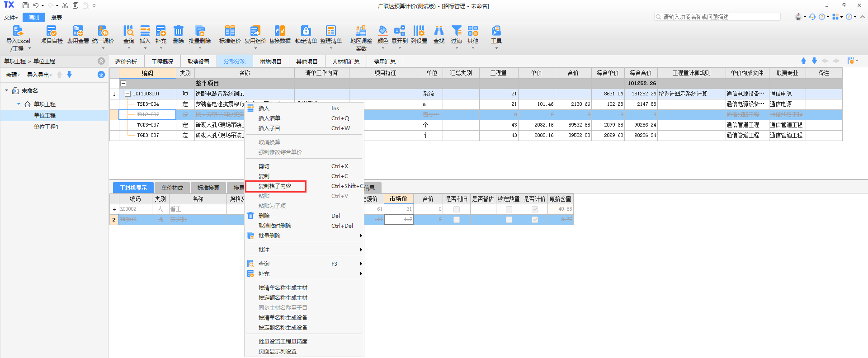The height and width of the screenshot is (358, 868).
Task: Select 单位工程1 in the project tree
Action: 46,127
